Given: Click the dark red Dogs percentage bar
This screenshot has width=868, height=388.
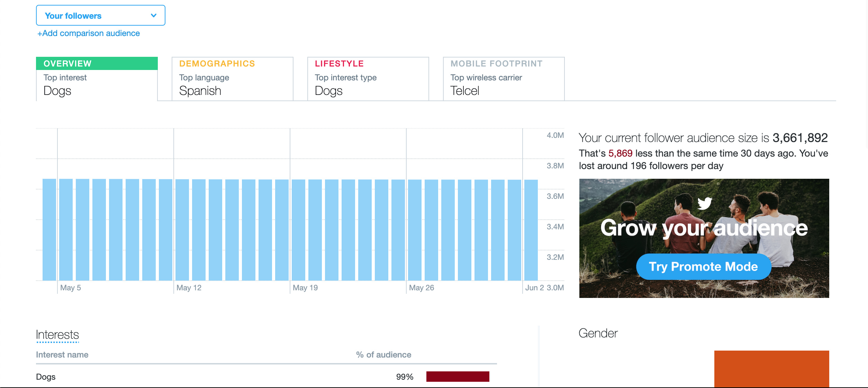Looking at the screenshot, I should 458,377.
